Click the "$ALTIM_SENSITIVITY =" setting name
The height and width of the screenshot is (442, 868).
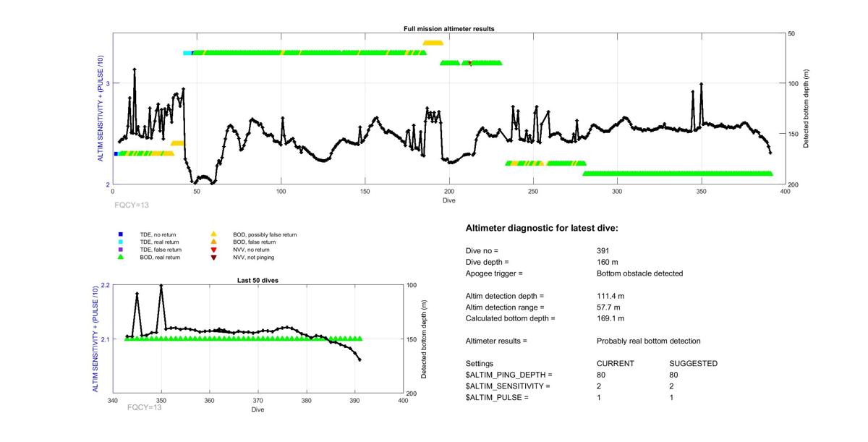509,386
